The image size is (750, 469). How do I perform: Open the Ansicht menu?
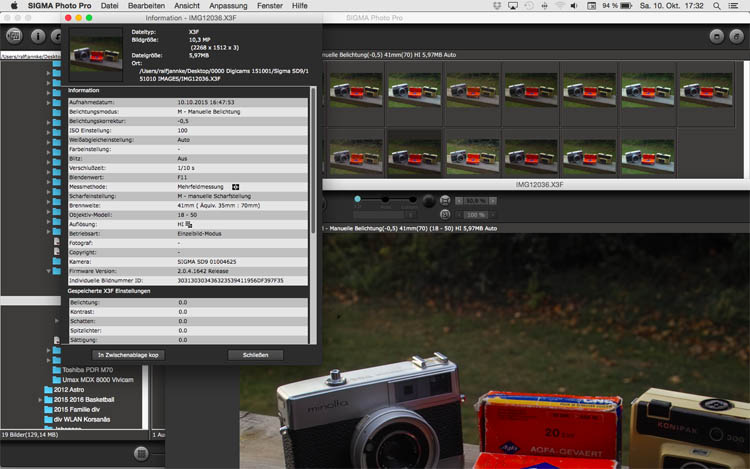point(187,5)
